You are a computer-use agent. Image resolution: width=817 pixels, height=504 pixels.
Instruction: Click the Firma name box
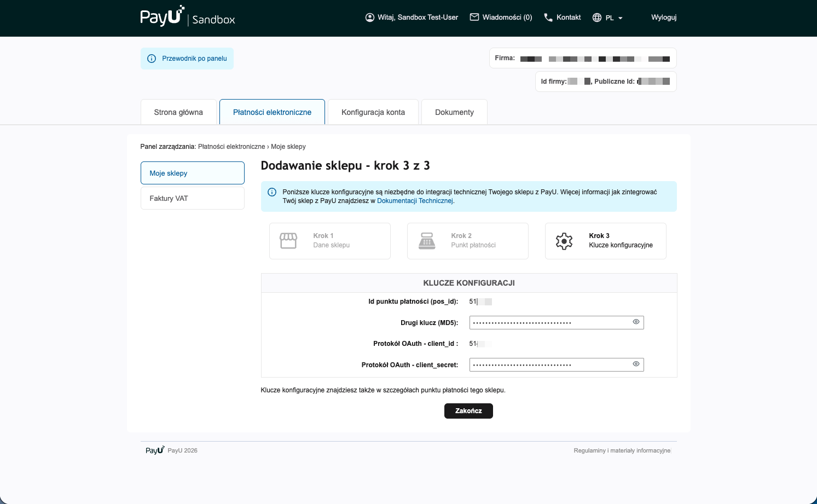tap(583, 58)
